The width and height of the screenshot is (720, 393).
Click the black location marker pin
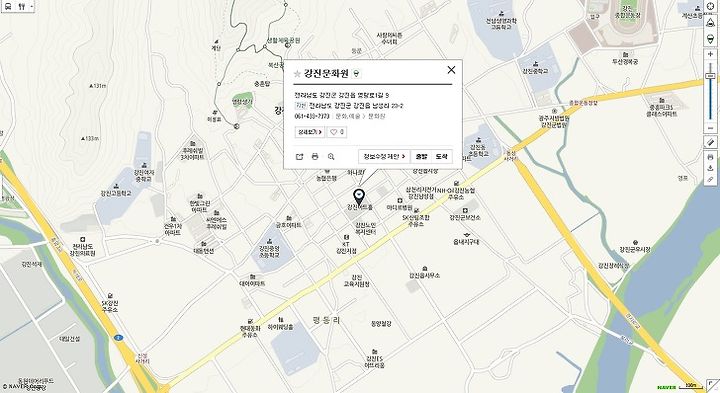point(359,196)
